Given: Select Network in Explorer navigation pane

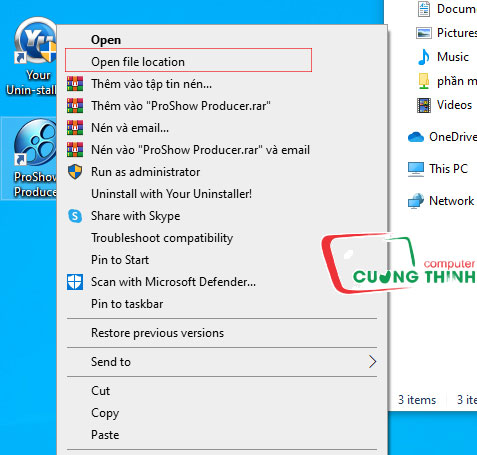Looking at the screenshot, I should pyautogui.click(x=451, y=201).
